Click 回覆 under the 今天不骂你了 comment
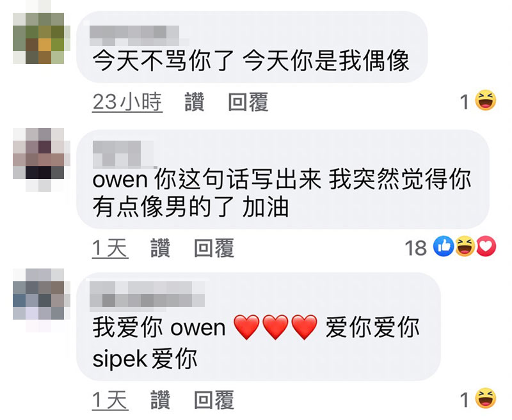The height and width of the screenshot is (420, 512). [x=248, y=102]
